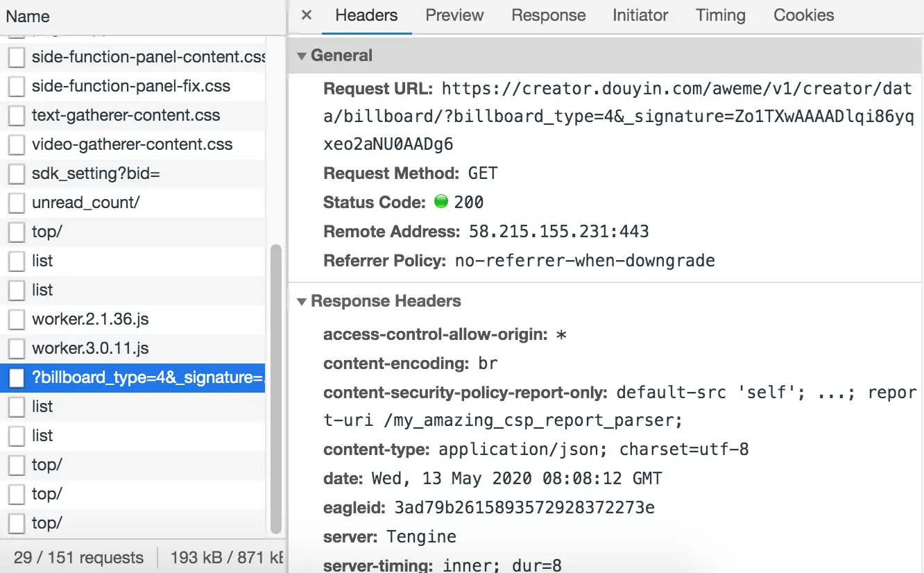Click the Request Method value GET
This screenshot has width=924, height=573.
(x=483, y=173)
